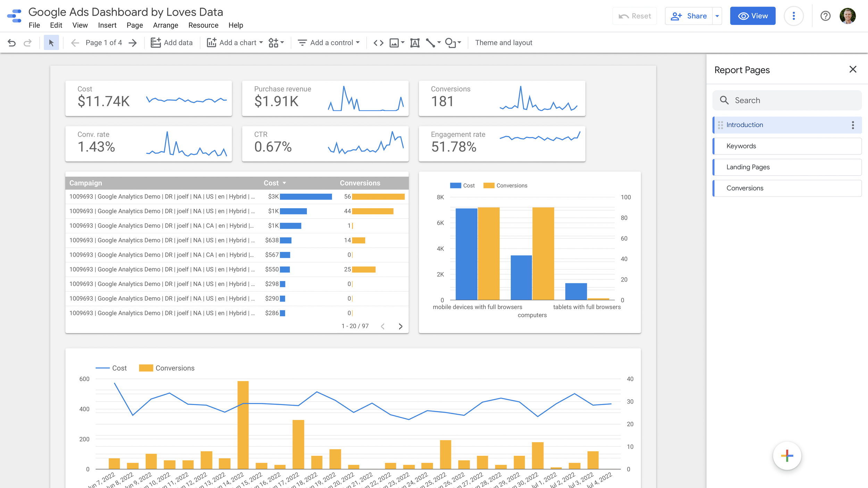Screen dimensions: 868x488
Task: Toggle the pointer/select tool
Action: tap(51, 42)
